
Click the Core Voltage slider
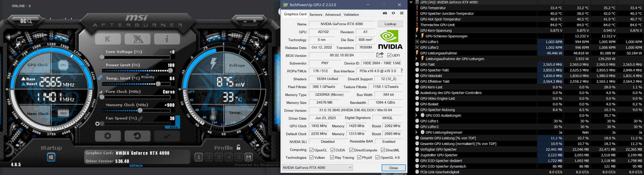click(x=136, y=57)
